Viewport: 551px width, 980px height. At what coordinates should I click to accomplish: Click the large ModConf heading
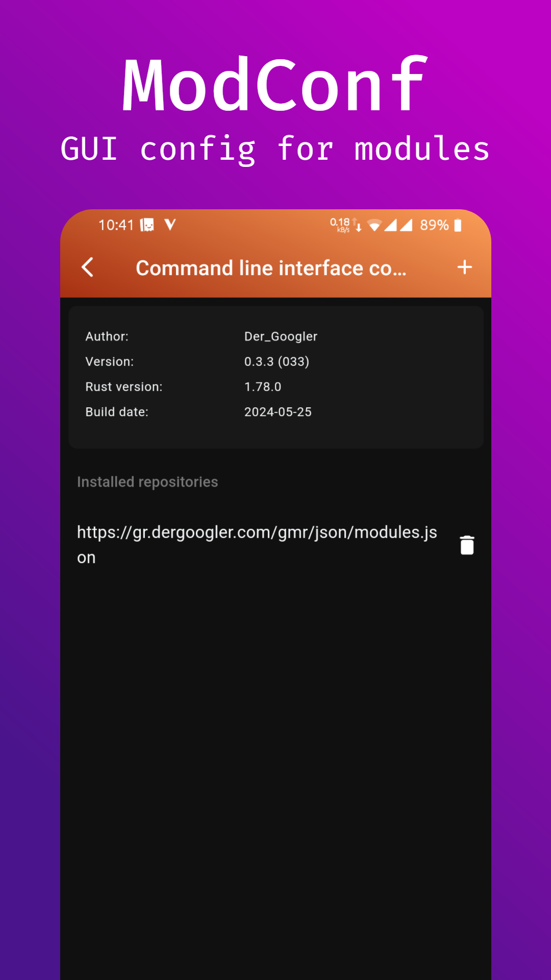(x=274, y=85)
